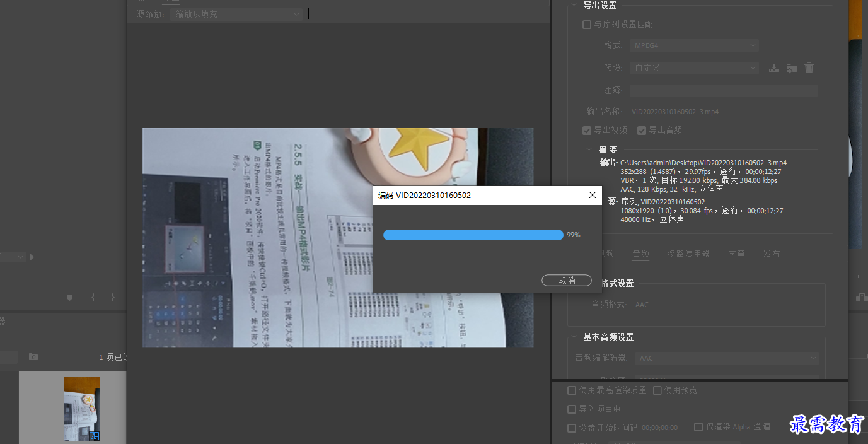Close the 编码 encoding dialog
Screen dimensions: 868x444
pyautogui.click(x=593, y=196)
